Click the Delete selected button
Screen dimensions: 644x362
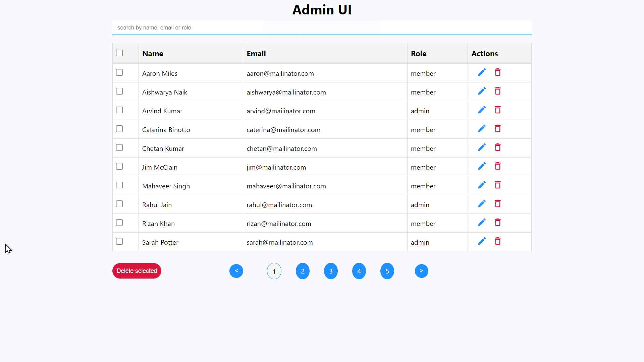[137, 271]
